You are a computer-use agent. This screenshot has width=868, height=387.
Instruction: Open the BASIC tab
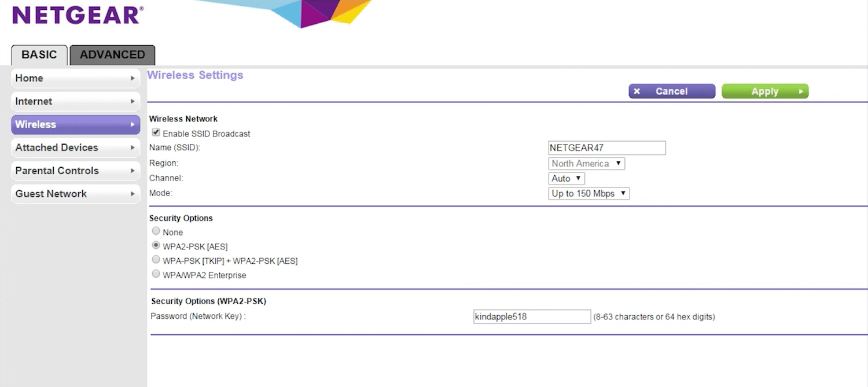(x=39, y=55)
